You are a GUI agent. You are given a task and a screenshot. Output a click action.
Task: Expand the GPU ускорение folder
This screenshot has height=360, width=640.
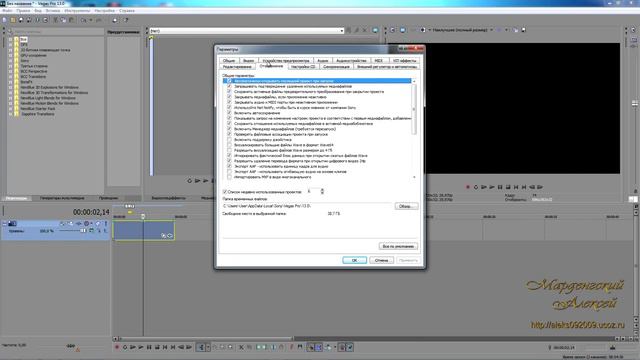(x=10, y=55)
